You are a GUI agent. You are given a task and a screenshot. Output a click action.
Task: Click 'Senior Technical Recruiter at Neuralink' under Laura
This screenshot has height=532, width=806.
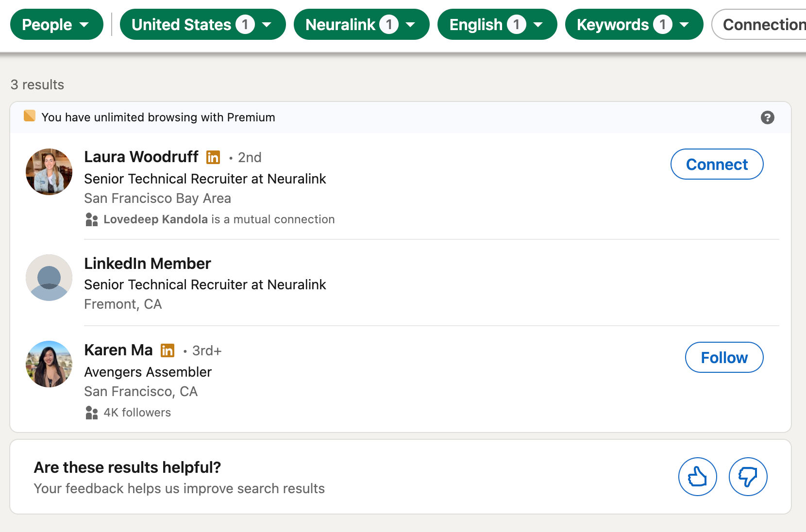click(x=205, y=179)
